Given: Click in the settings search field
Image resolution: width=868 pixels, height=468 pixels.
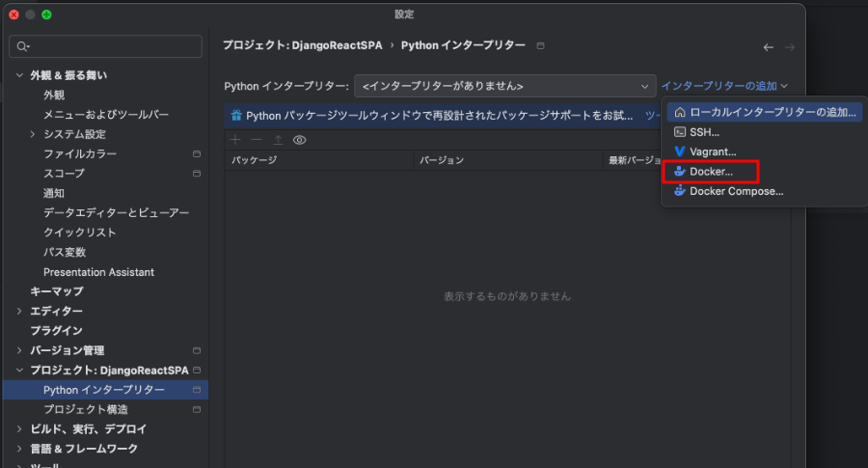Looking at the screenshot, I should click(105, 46).
